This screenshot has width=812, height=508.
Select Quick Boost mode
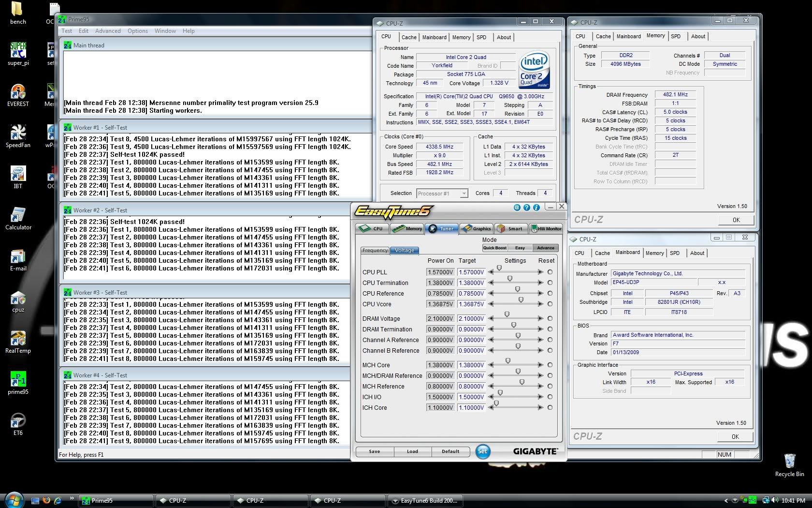(494, 248)
